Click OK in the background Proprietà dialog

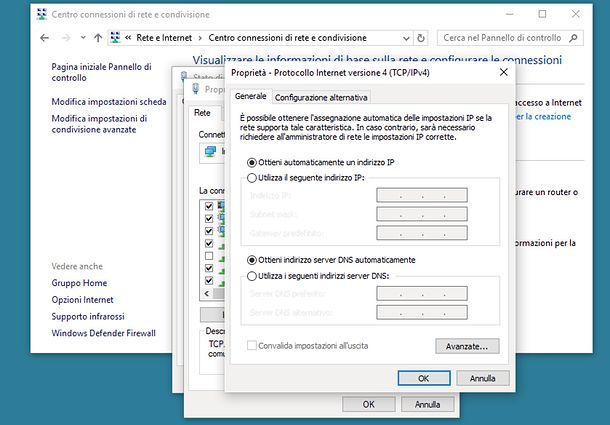tap(369, 404)
